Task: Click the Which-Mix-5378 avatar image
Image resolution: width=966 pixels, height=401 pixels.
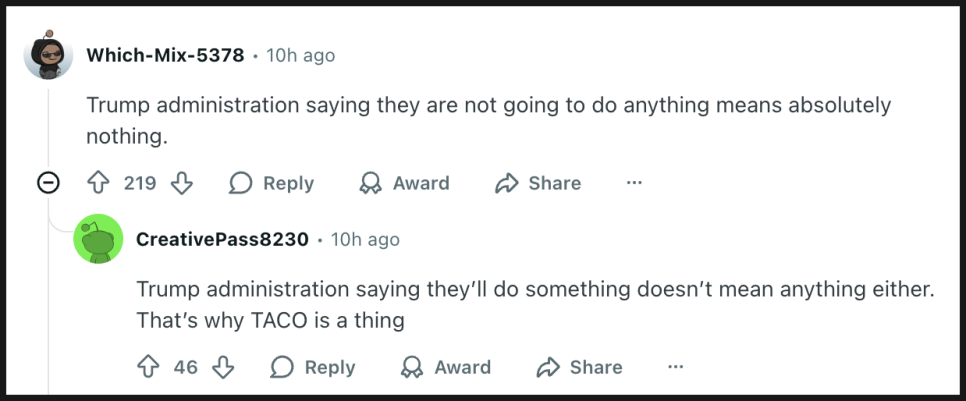Action: point(48,54)
